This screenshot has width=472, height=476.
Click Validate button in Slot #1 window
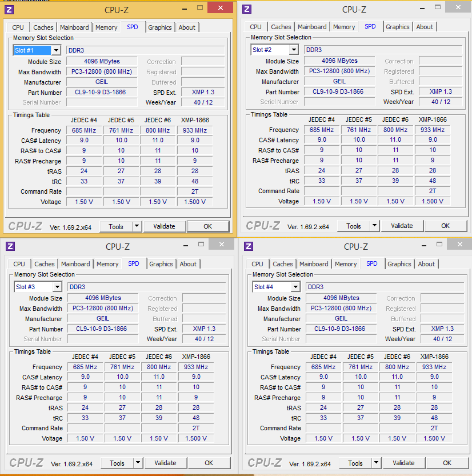164,226
